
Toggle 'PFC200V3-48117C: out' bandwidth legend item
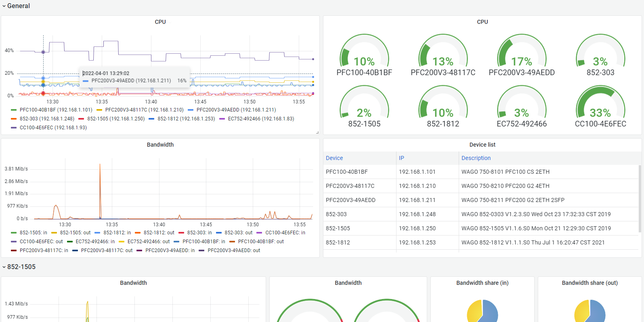coord(103,250)
